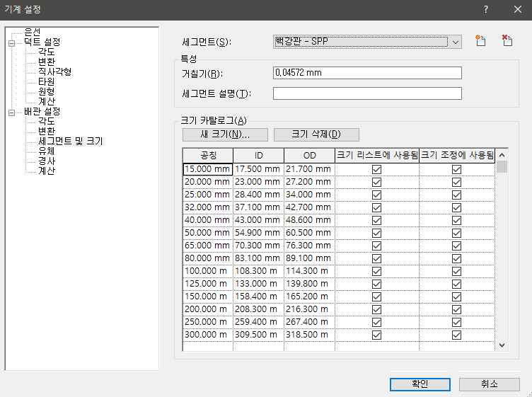Toggle 크기 리스트 checkbox for 50.000 mm row

click(x=376, y=233)
